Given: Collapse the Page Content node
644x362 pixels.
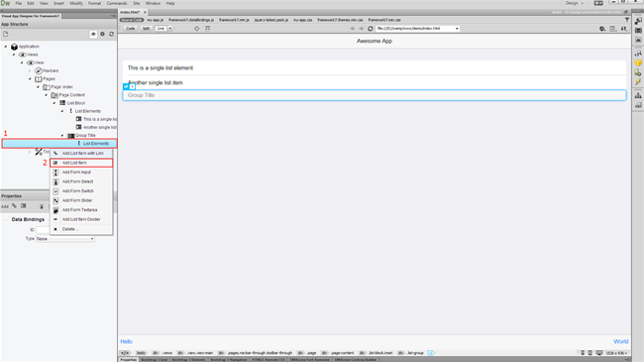Looking at the screenshot, I should coord(46,95).
